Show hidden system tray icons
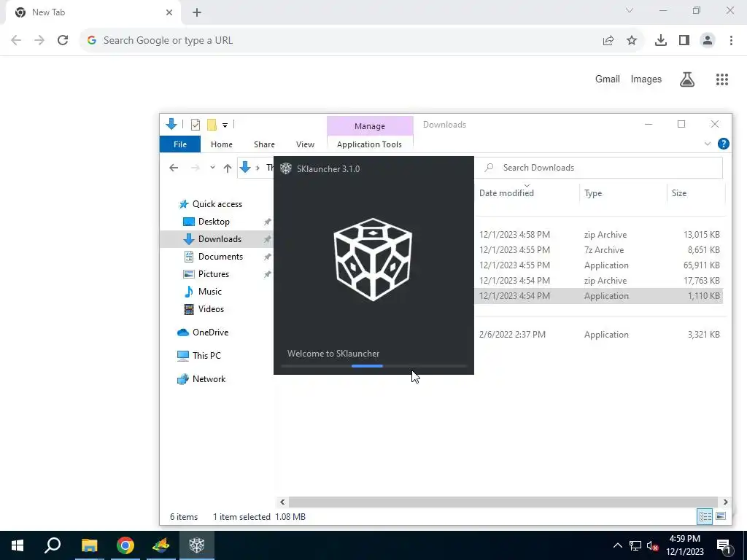The height and width of the screenshot is (560, 747). 617,545
